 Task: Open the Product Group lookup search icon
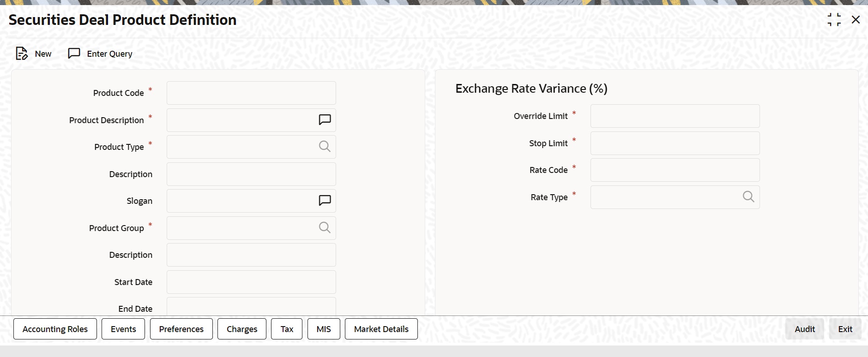[325, 228]
